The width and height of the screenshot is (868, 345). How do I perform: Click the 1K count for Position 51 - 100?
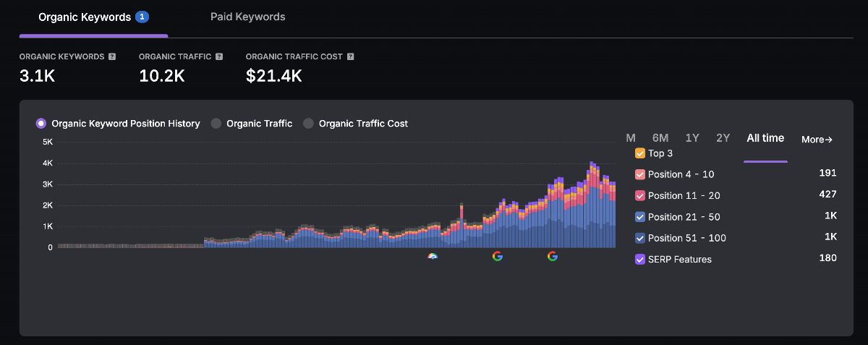coord(830,237)
